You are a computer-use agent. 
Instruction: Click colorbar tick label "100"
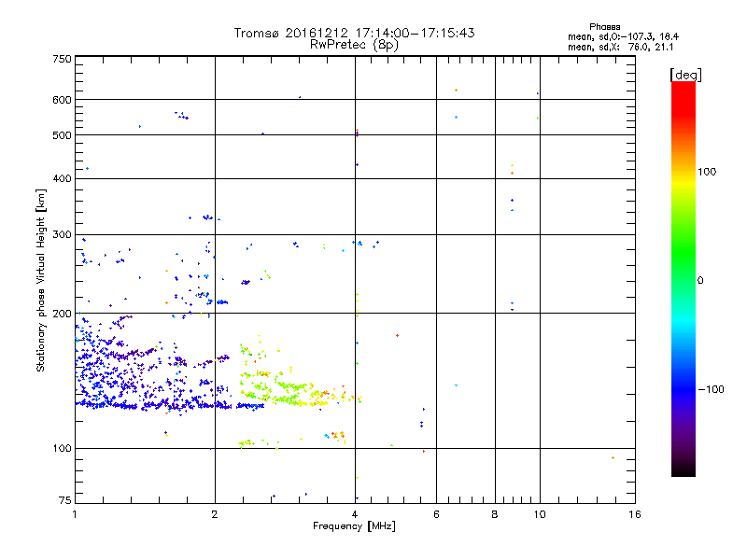707,172
